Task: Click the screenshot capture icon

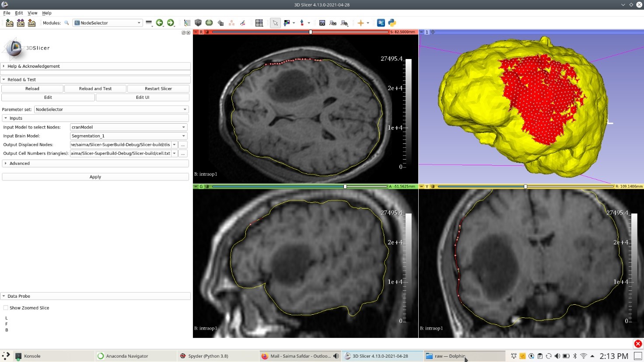Action: tap(322, 23)
